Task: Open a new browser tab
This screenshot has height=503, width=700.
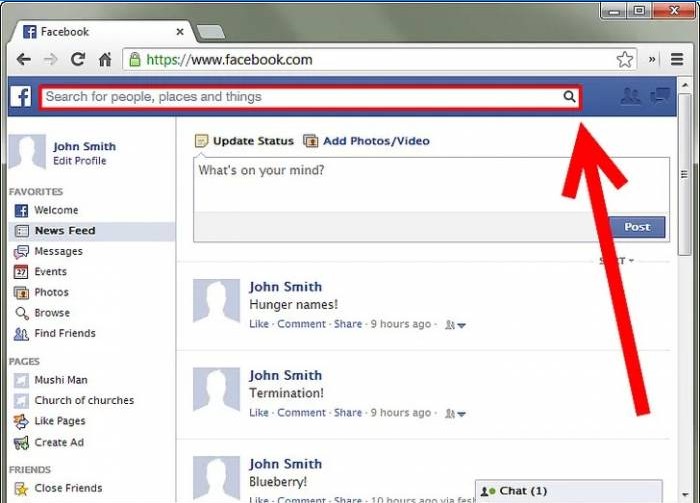Action: tap(211, 32)
